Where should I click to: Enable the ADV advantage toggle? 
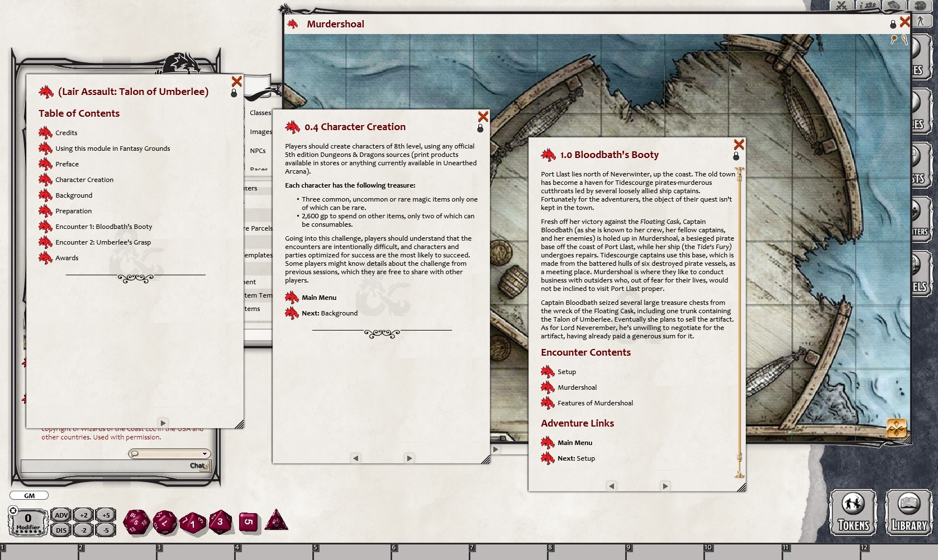pos(61,515)
